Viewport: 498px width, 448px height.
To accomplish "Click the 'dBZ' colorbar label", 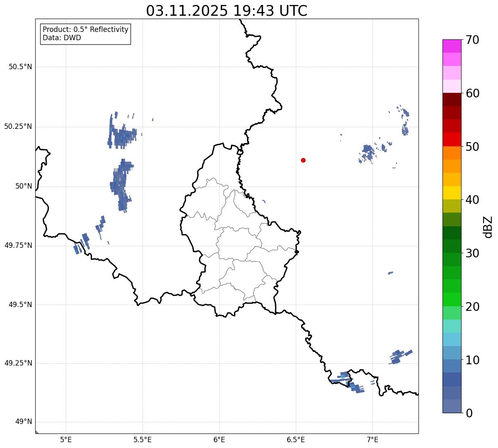I will click(x=488, y=226).
